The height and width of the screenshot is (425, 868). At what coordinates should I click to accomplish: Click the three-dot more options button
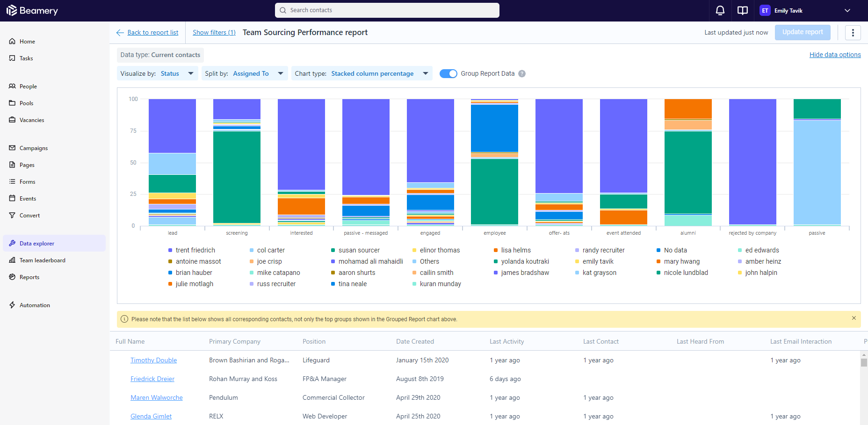(853, 32)
